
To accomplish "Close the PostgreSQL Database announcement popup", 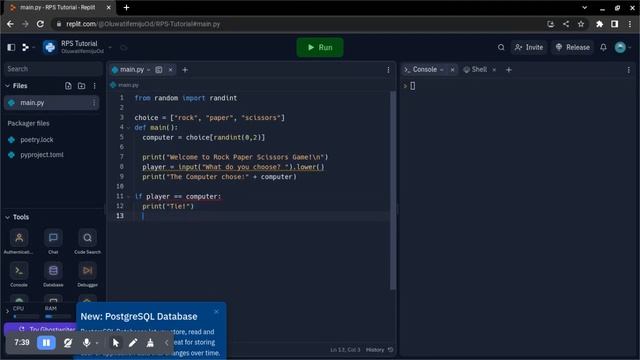I will click(216, 312).
